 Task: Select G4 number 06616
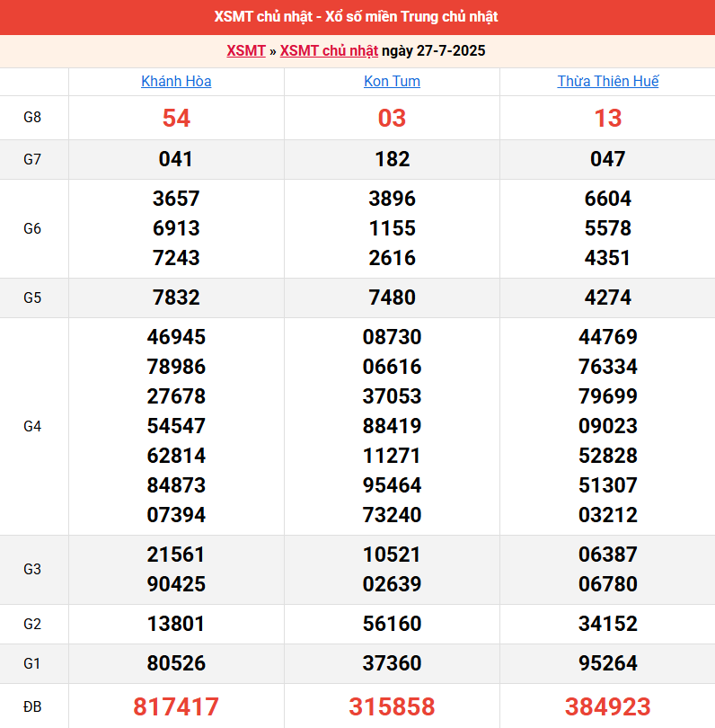click(x=392, y=367)
